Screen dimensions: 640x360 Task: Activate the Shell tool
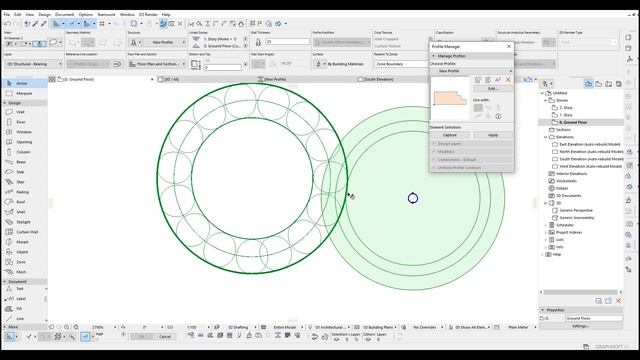pyautogui.click(x=24, y=212)
